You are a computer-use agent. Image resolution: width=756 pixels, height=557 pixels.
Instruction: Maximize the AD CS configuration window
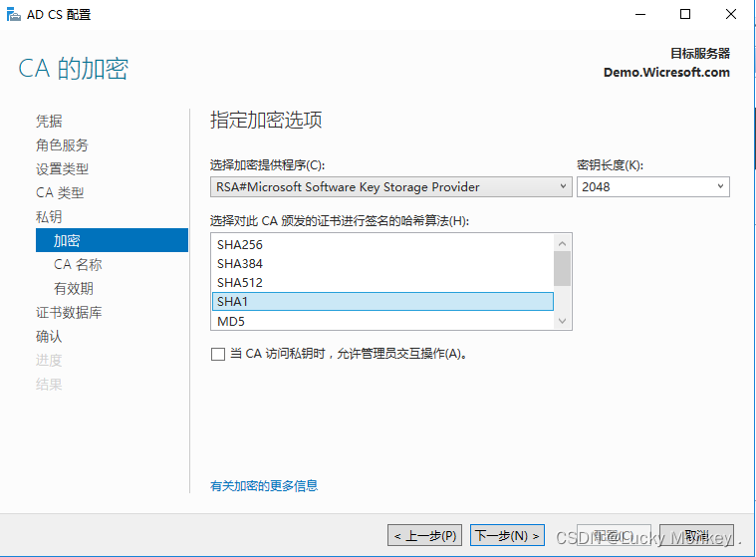[685, 15]
